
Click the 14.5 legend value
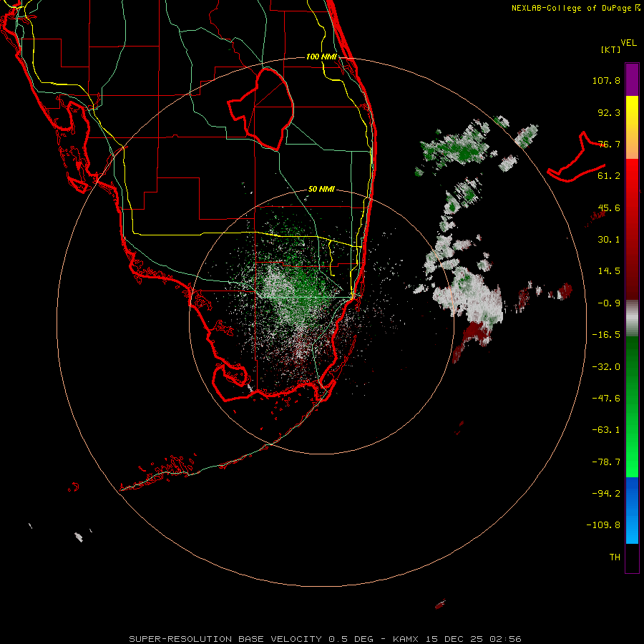[x=609, y=271]
